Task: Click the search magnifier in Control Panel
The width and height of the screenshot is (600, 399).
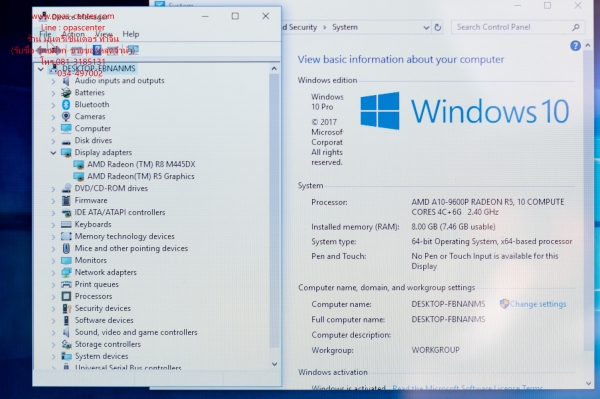Action: click(x=576, y=27)
